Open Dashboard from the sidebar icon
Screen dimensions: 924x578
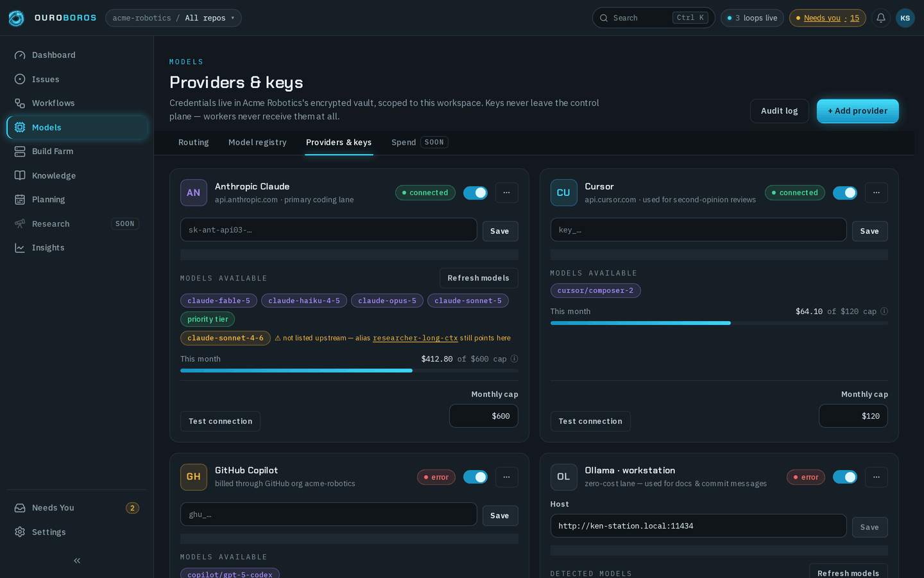click(20, 55)
